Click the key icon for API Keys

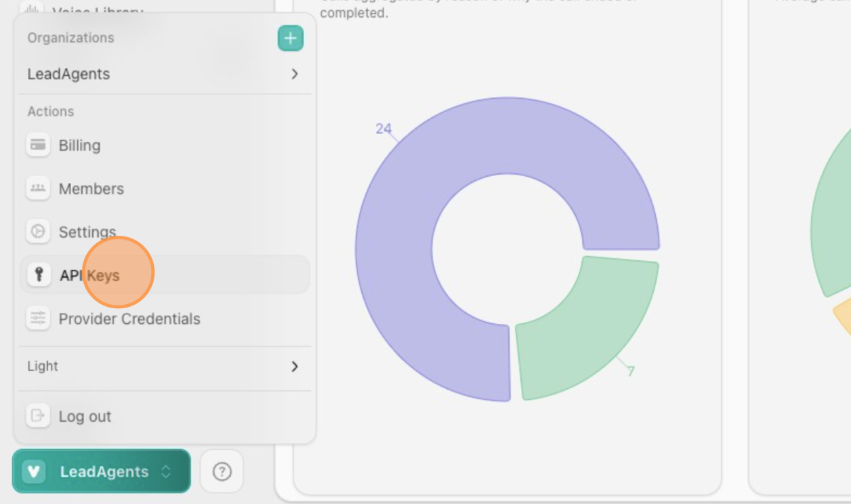[39, 274]
